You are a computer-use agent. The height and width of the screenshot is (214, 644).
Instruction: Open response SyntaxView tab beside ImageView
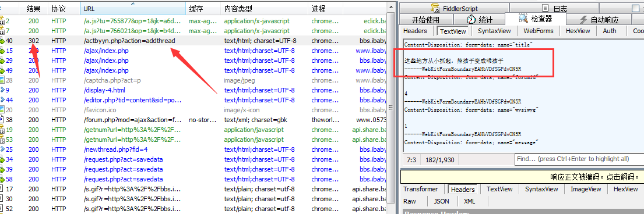pyautogui.click(x=541, y=189)
